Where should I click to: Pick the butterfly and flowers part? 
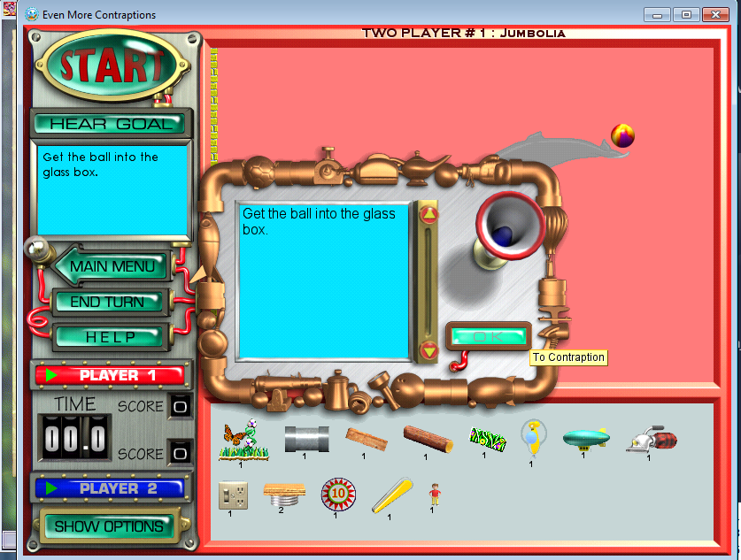[x=242, y=438]
